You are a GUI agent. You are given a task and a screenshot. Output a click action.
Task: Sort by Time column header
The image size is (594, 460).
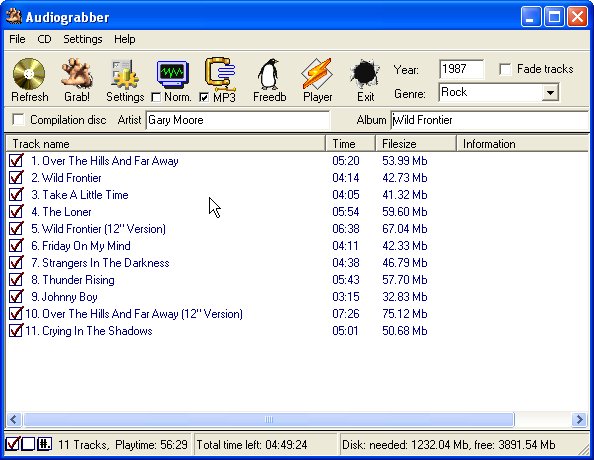(350, 144)
